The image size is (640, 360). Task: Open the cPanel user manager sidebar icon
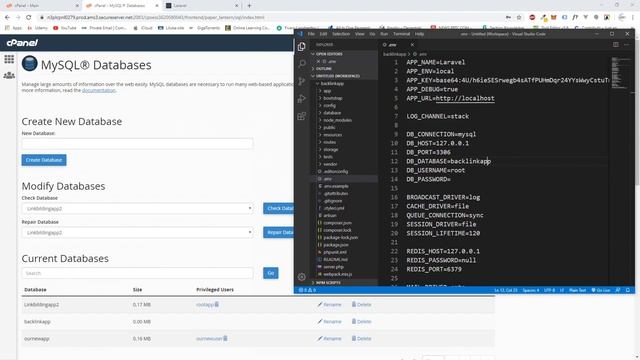click(9, 76)
